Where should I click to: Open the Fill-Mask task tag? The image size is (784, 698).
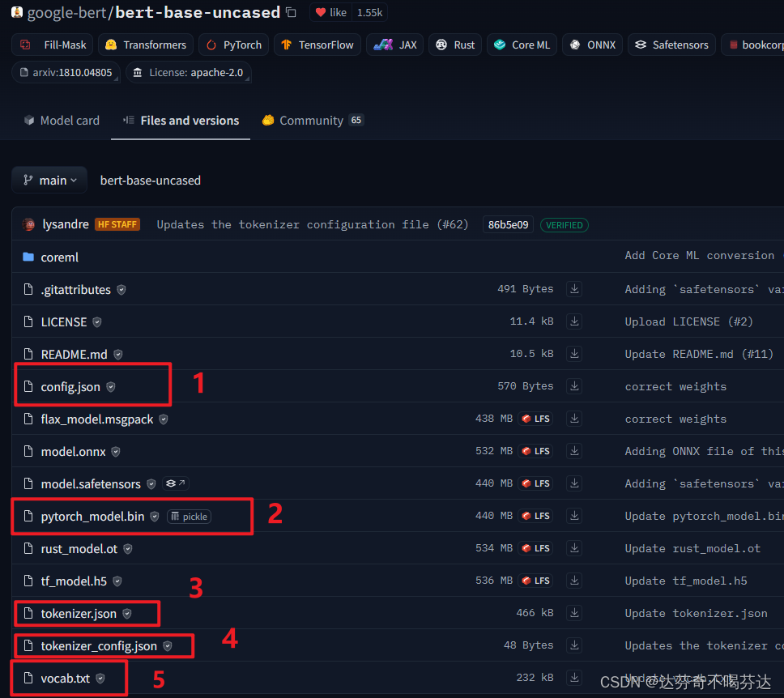53,45
